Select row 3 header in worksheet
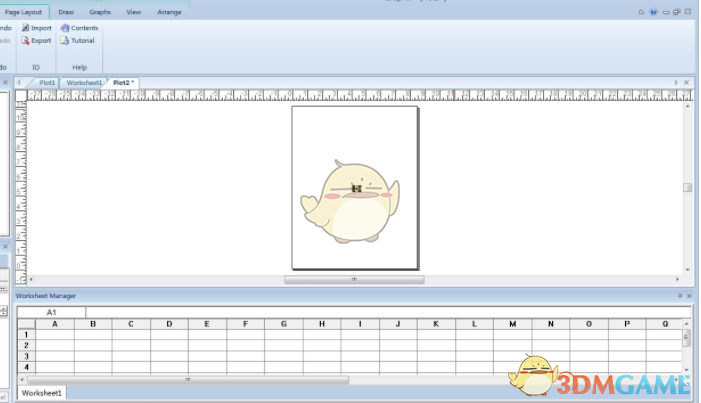Screen dimensions: 701x403 coord(26,356)
